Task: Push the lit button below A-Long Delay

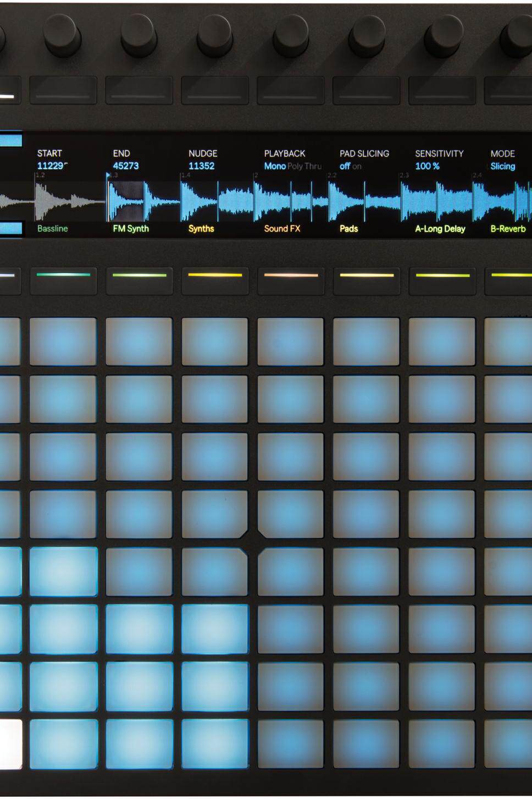Action: [442, 280]
